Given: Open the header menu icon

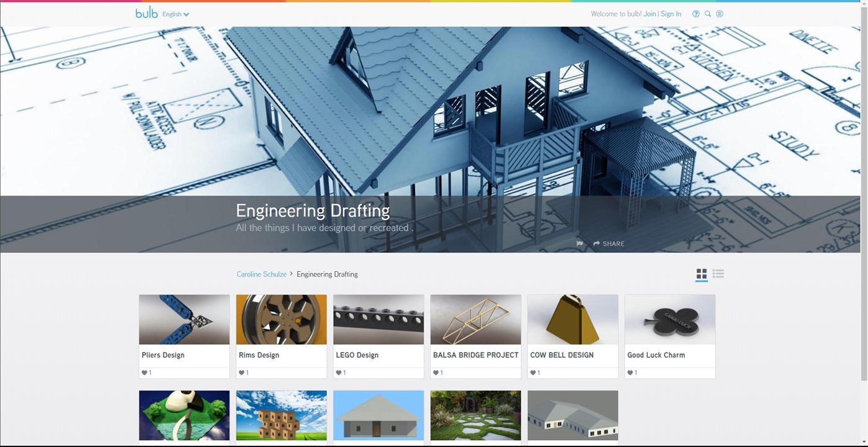Looking at the screenshot, I should [720, 14].
